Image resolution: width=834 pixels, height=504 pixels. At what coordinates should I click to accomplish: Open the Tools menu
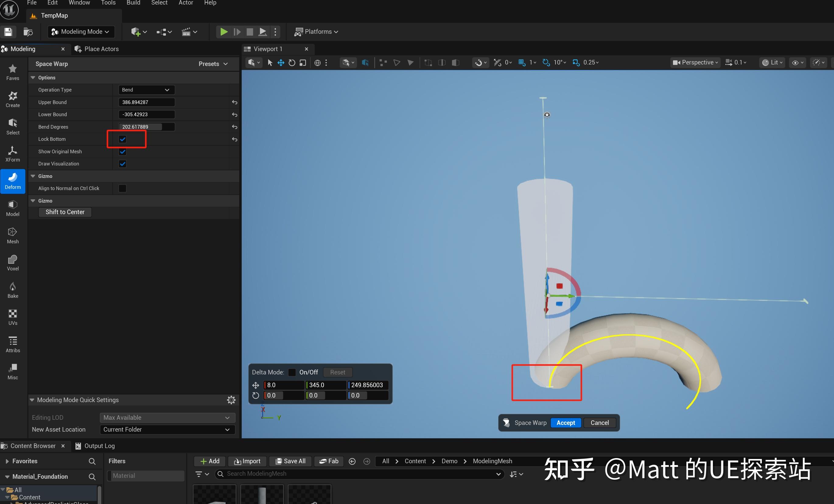point(108,3)
